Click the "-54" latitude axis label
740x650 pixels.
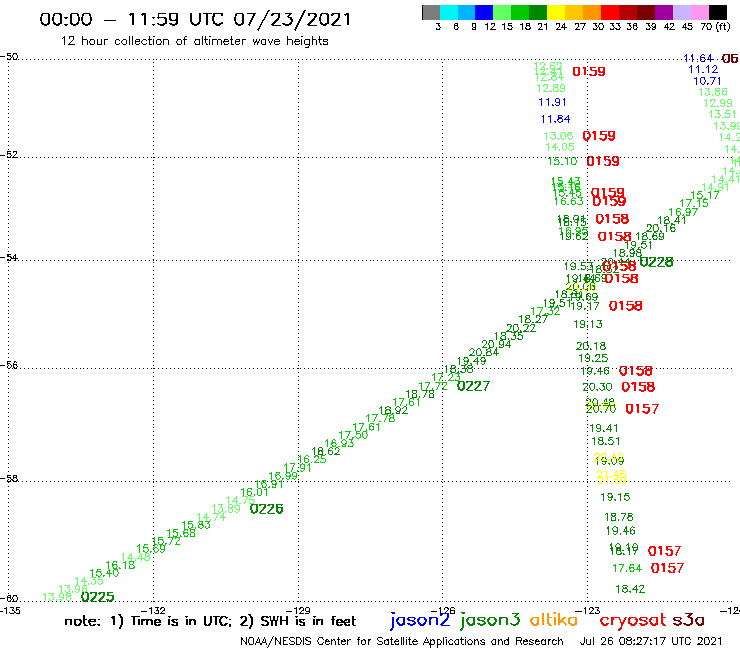(9, 258)
